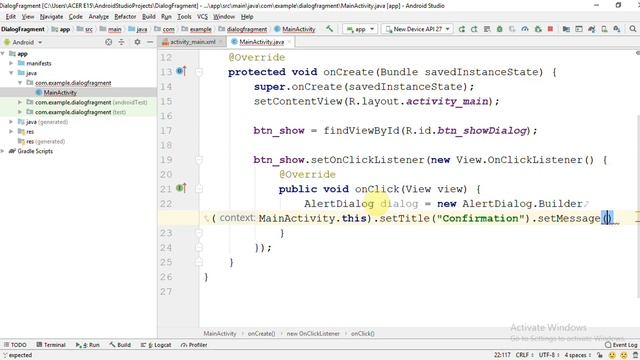640x360 pixels.
Task: Open the Refactor menu
Action: (125, 17)
